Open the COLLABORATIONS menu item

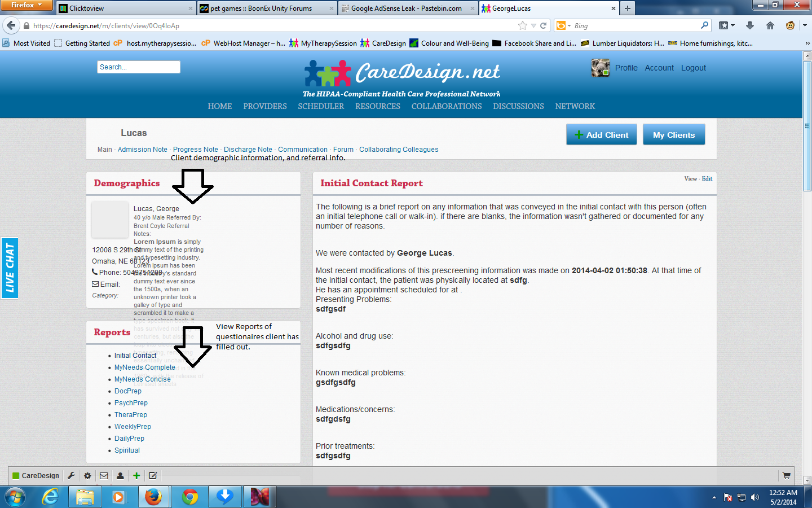(447, 106)
